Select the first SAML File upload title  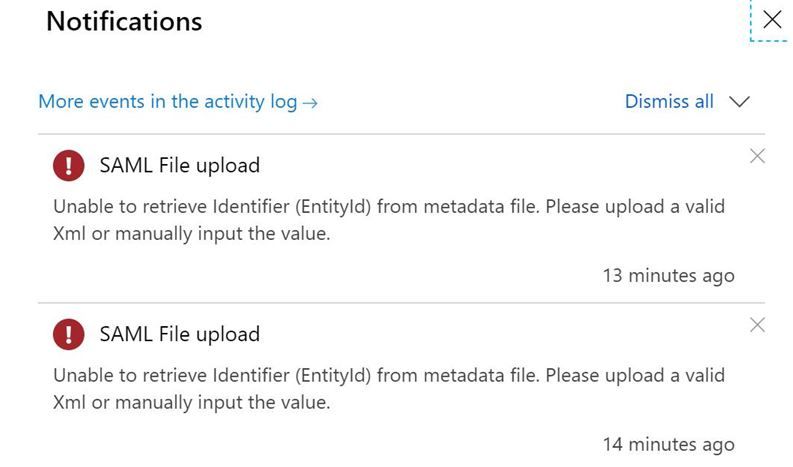(x=180, y=165)
